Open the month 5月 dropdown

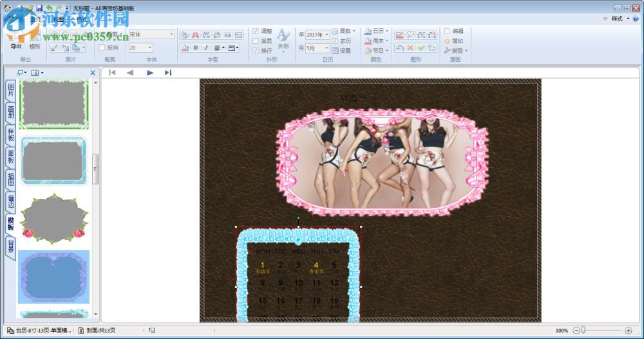tap(317, 48)
